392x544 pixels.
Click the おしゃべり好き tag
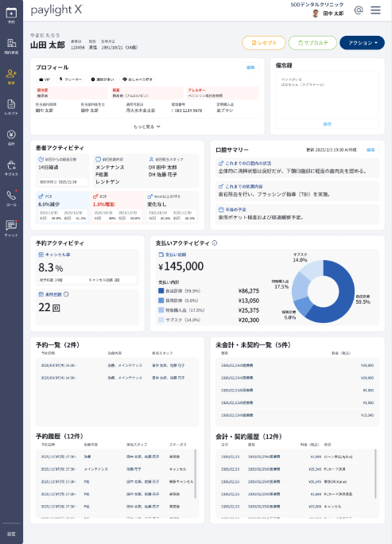click(x=138, y=80)
